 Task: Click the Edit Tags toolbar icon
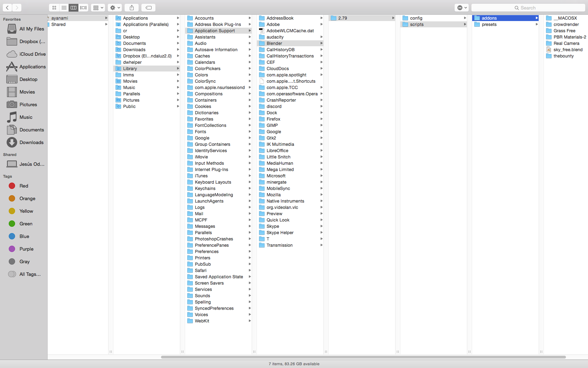coord(148,8)
